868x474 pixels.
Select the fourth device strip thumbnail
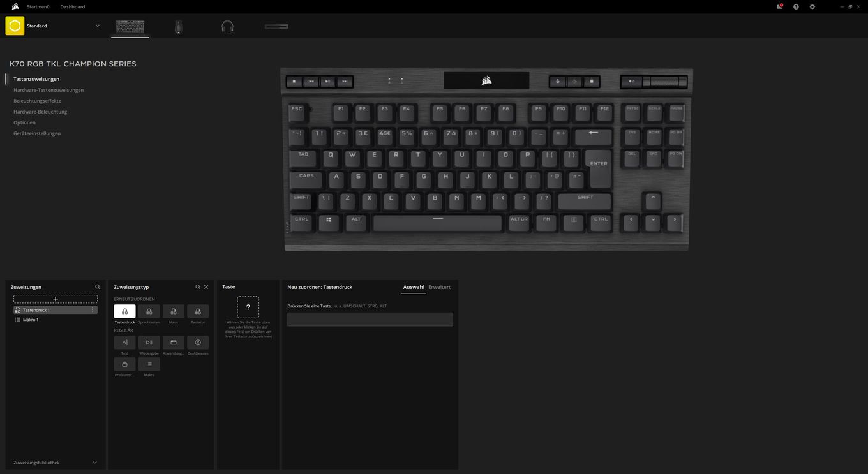276,27
